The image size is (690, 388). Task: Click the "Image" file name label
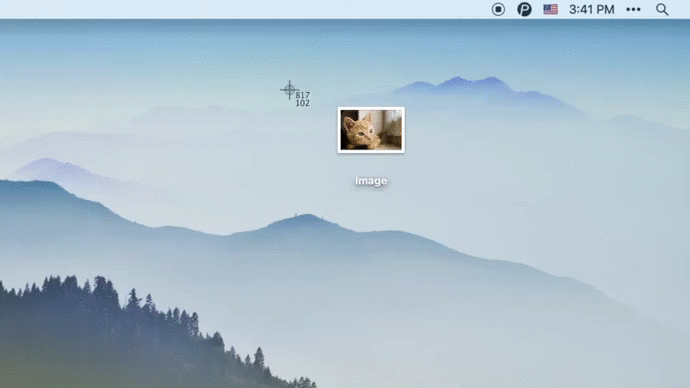tap(371, 181)
